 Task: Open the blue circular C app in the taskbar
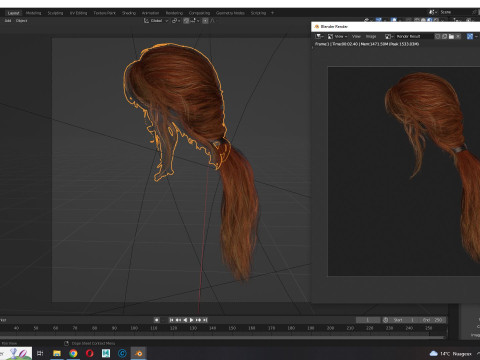point(122,353)
